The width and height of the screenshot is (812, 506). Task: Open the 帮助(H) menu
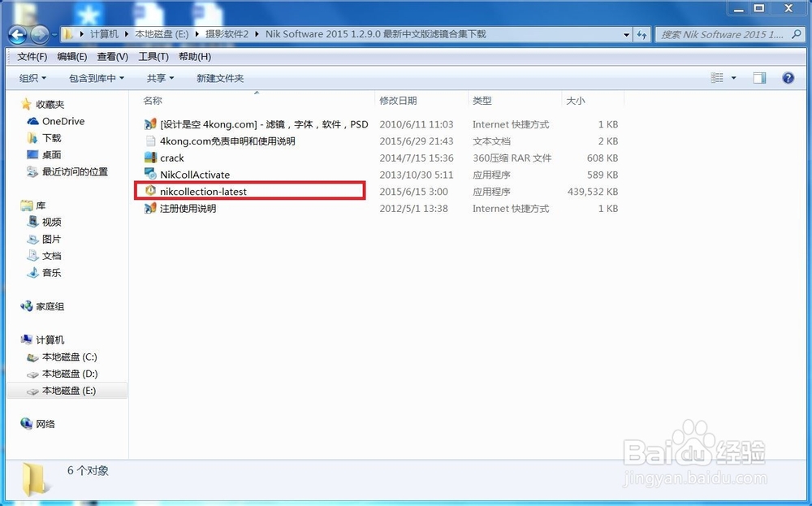coord(195,57)
